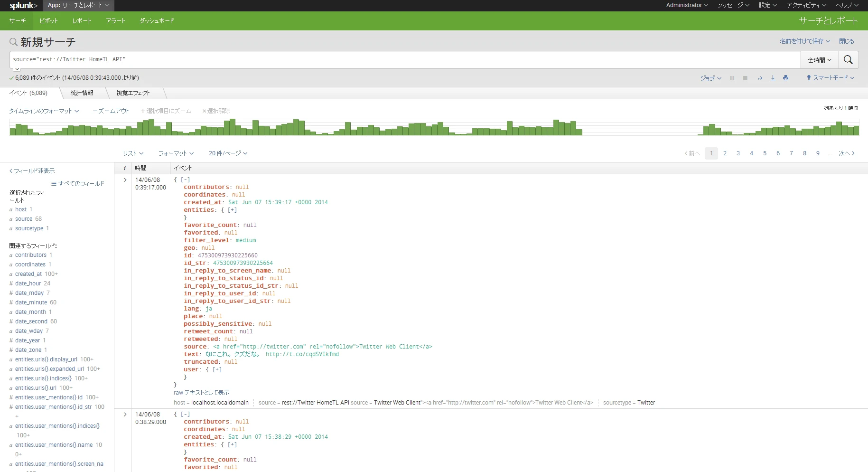This screenshot has width=868, height=472.
Task: Click filter_level value medium
Action: (246, 240)
